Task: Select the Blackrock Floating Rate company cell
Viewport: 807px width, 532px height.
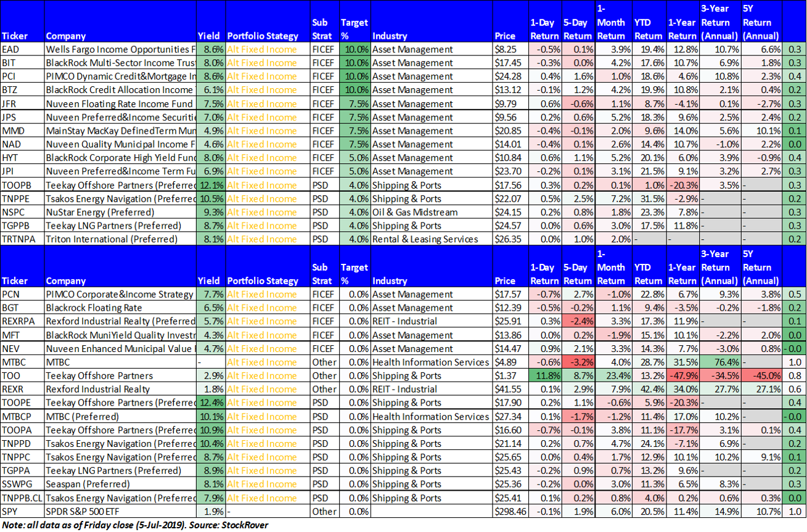Action: point(120,308)
